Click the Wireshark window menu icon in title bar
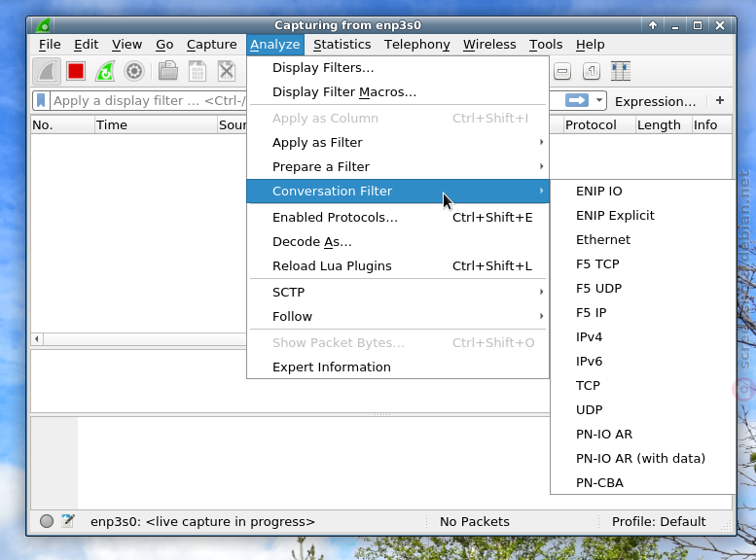This screenshot has height=560, width=756. 44,25
